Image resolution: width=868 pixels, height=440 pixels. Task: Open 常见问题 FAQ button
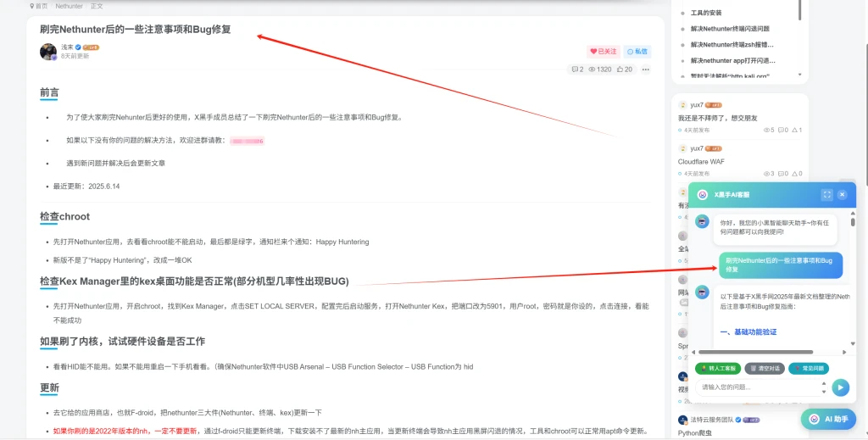click(x=809, y=368)
